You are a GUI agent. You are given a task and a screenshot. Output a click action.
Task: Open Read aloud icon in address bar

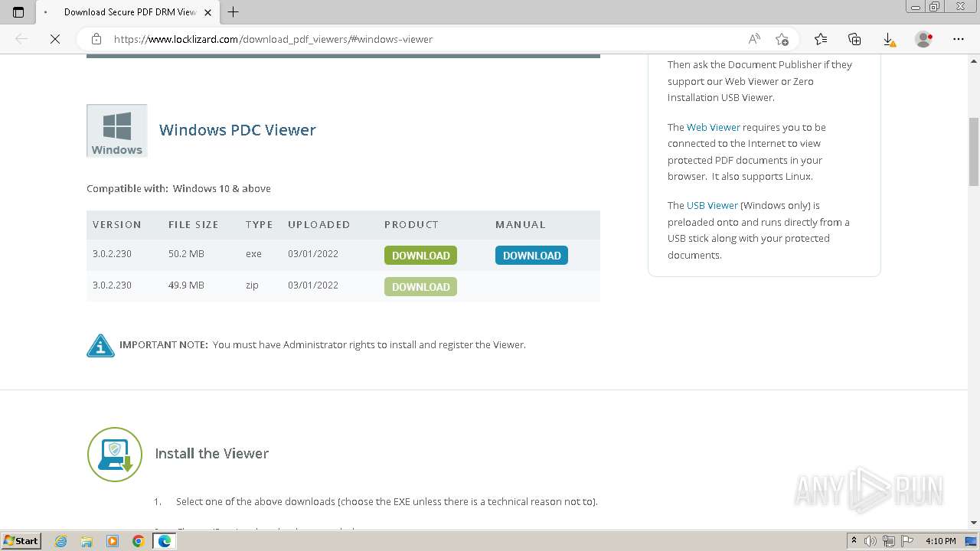pos(754,39)
